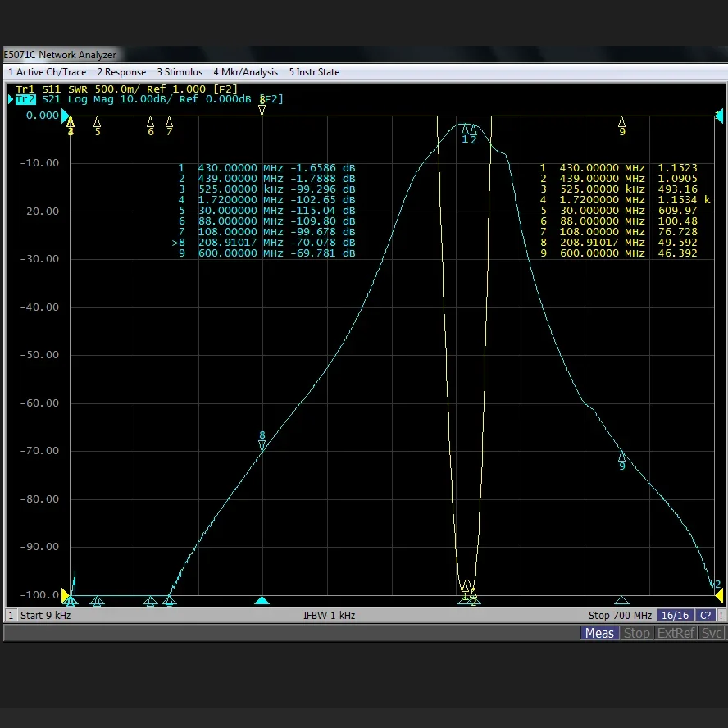Open the Active Ch/Trace menu

(47, 72)
